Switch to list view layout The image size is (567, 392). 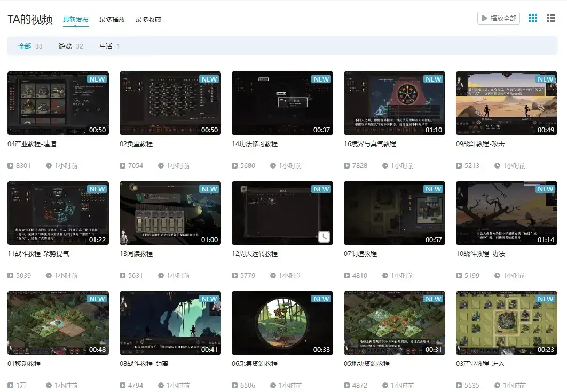tap(550, 18)
